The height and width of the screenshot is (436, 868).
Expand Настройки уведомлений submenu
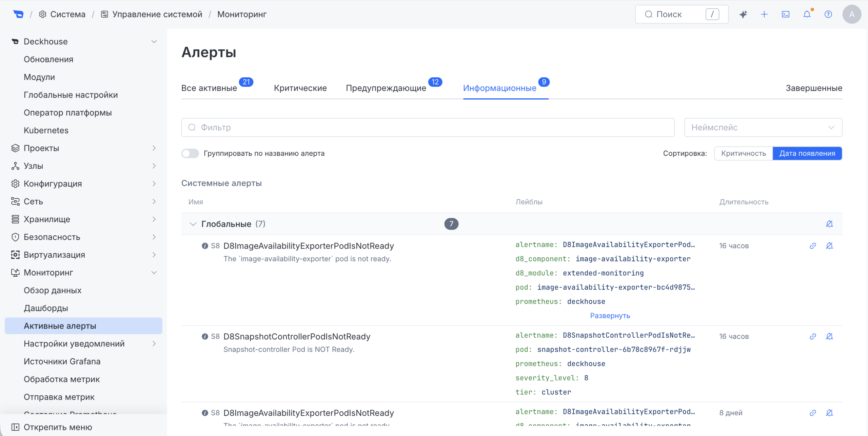pyautogui.click(x=154, y=343)
